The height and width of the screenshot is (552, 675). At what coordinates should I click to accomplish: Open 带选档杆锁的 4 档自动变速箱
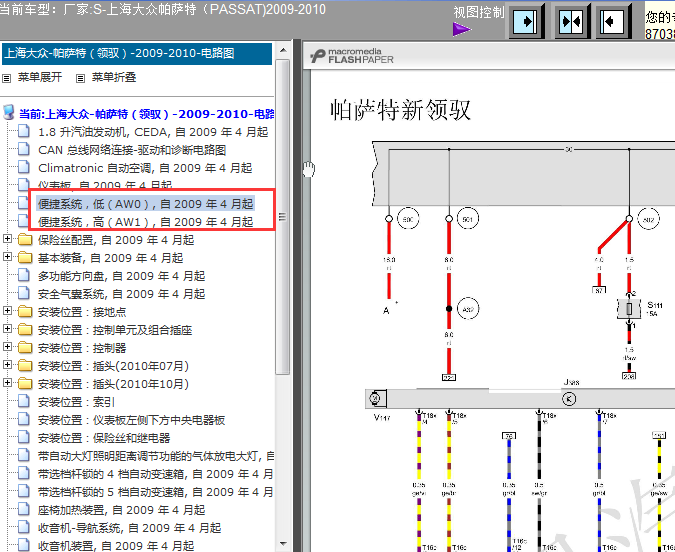155,474
